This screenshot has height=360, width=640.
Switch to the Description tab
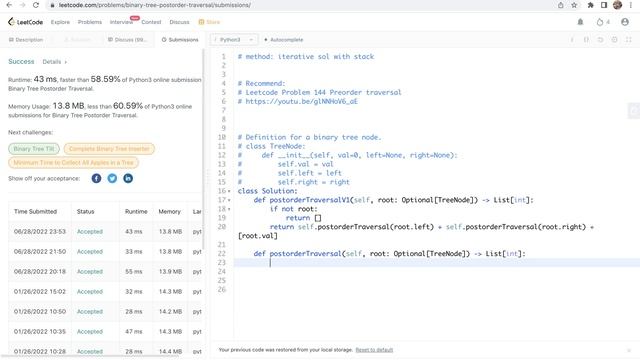point(26,40)
